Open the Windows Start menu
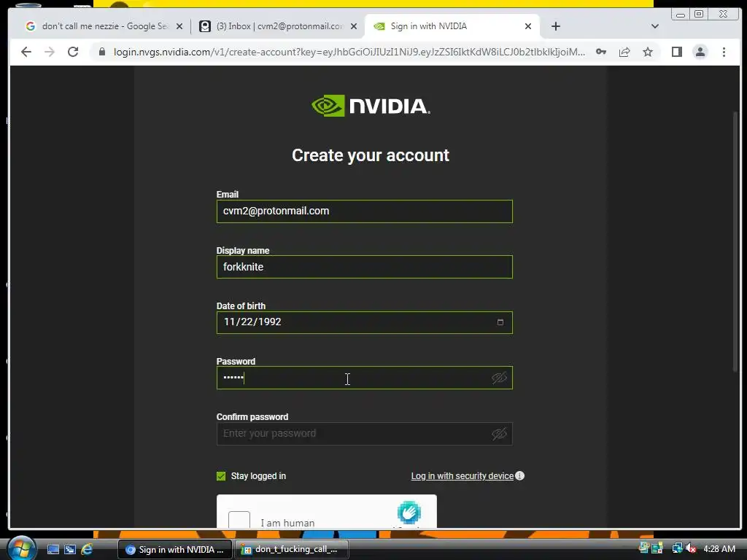747x560 pixels. pos(20,548)
